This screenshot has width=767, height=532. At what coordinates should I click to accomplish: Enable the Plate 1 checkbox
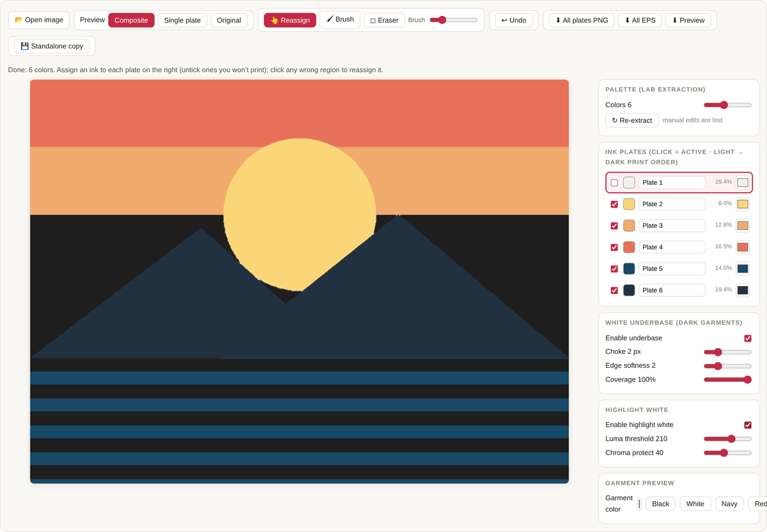[x=614, y=183]
